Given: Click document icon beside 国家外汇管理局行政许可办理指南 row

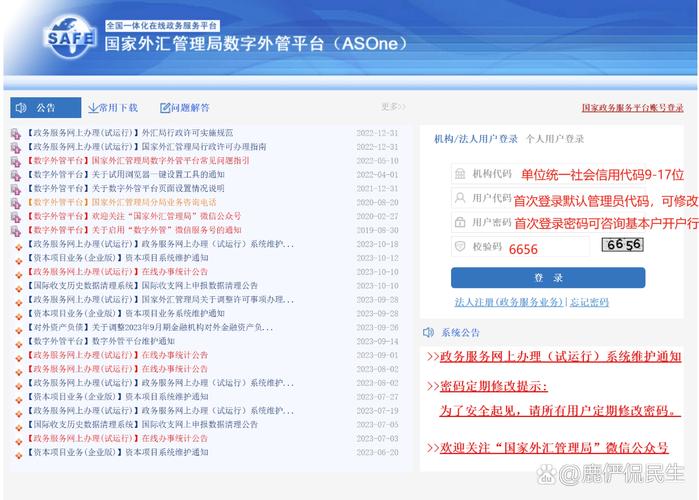Looking at the screenshot, I should point(16,148).
